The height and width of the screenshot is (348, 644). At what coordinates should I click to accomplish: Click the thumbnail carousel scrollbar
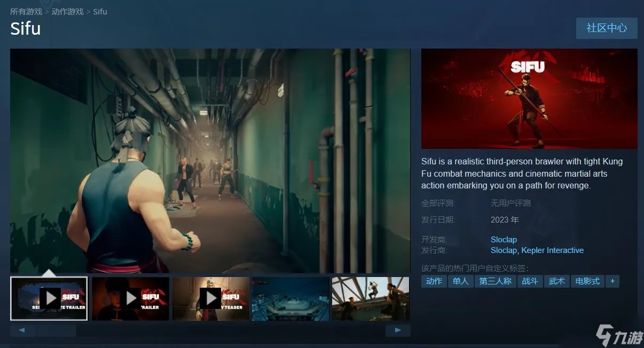(56, 330)
